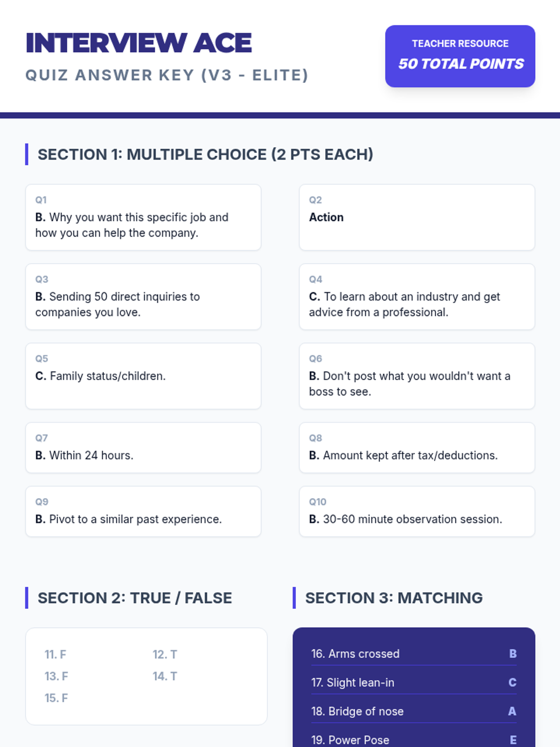The height and width of the screenshot is (747, 560).
Task: Click the Q8 amount kept after tax card
Action: 416,448
